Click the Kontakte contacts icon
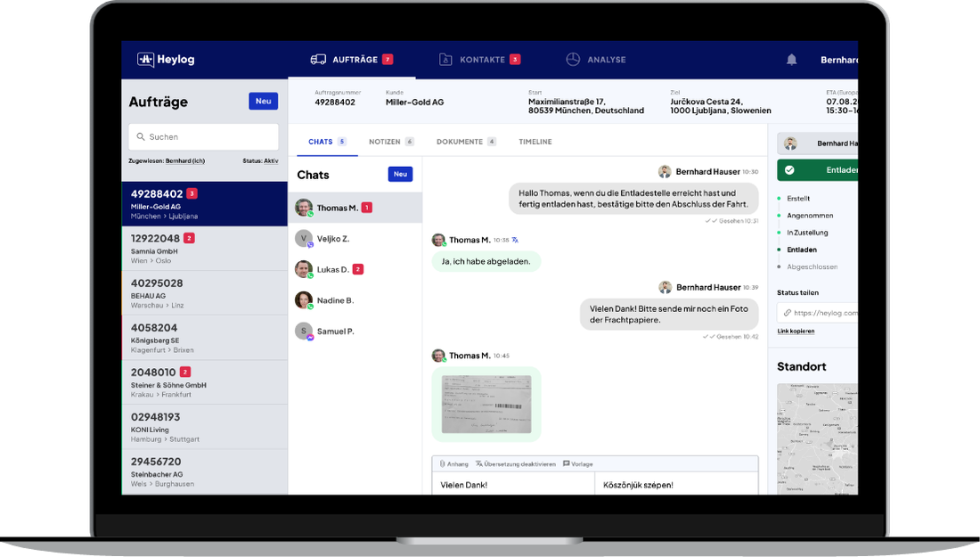 (445, 60)
